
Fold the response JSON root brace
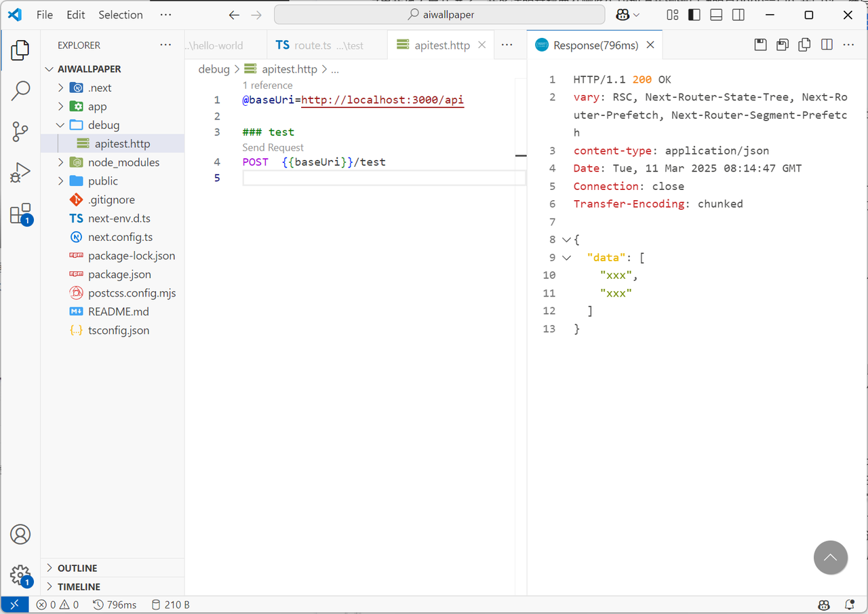[x=567, y=239]
